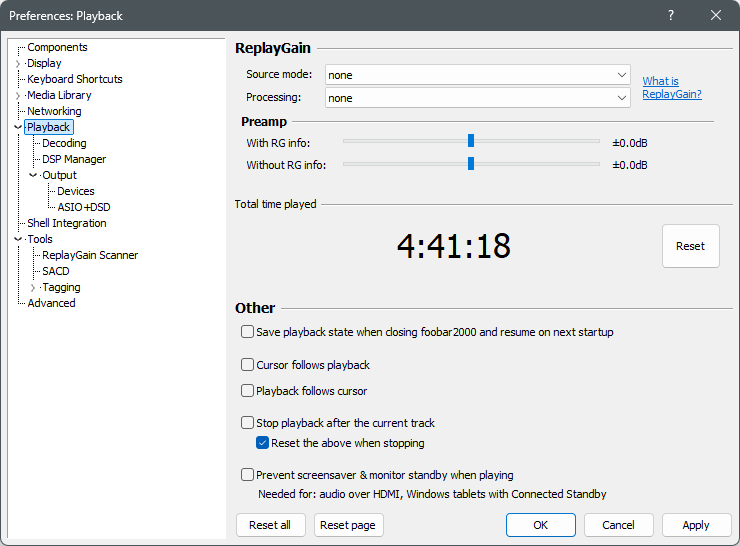Open the Source mode dropdown
Viewport: 740px width, 546px height.
click(478, 75)
